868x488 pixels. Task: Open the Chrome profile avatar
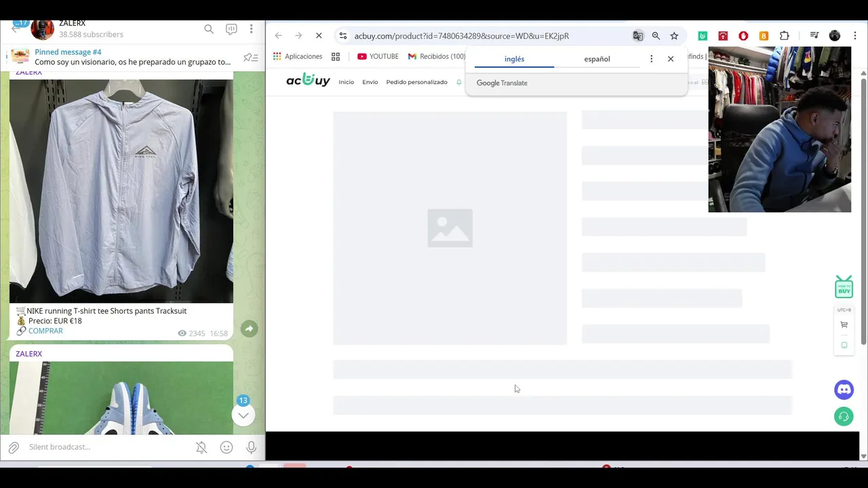pos(835,36)
